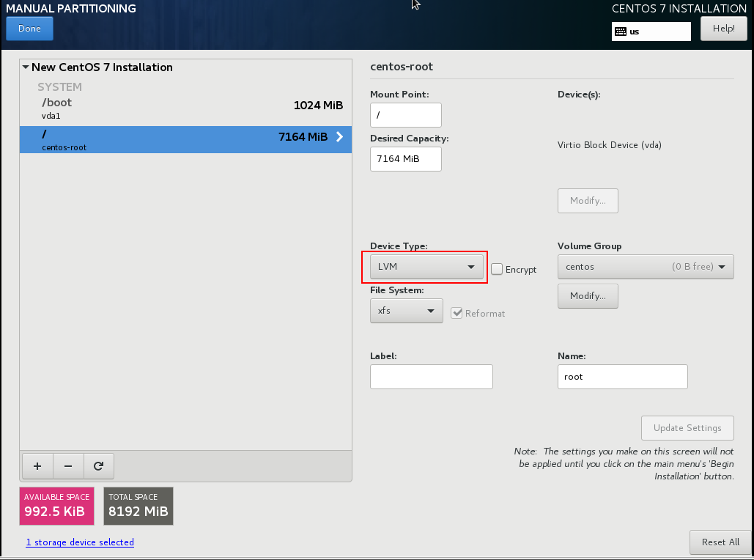Screen dimensions: 754x560
Task: Click Modify under Device(s)
Action: click(x=588, y=201)
